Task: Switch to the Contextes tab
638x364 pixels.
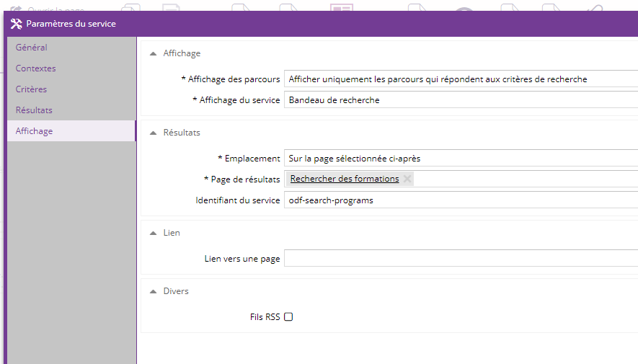Action: [36, 68]
